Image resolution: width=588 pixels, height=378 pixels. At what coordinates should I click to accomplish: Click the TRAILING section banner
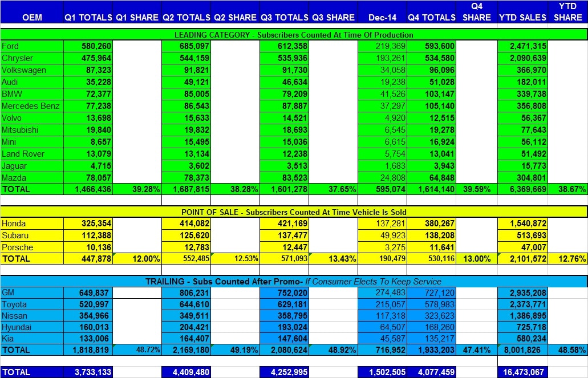(294, 281)
